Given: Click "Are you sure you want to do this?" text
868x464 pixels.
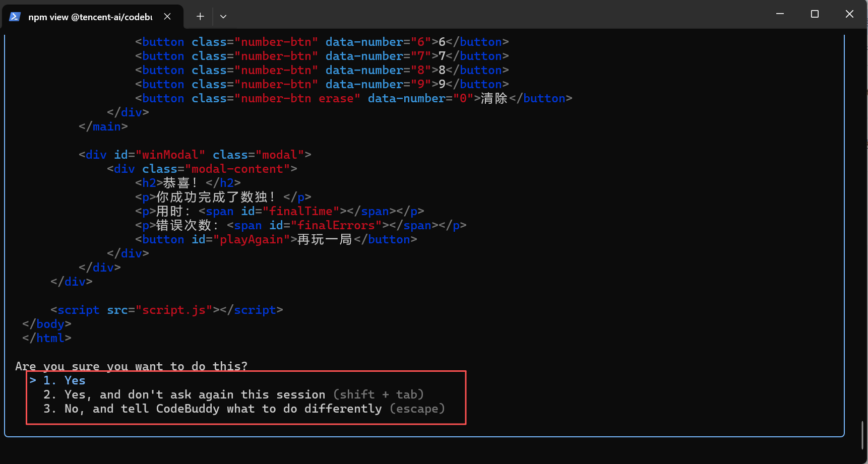Looking at the screenshot, I should tap(131, 366).
